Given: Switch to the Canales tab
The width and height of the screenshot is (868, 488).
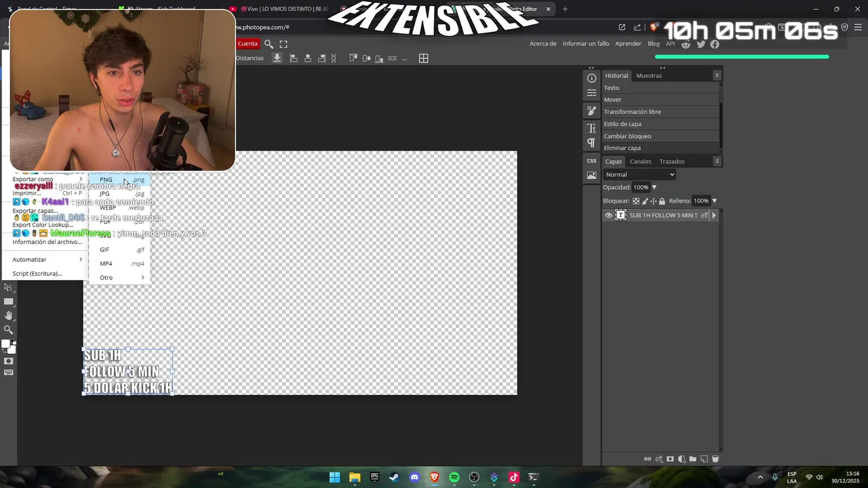Looking at the screenshot, I should (640, 161).
